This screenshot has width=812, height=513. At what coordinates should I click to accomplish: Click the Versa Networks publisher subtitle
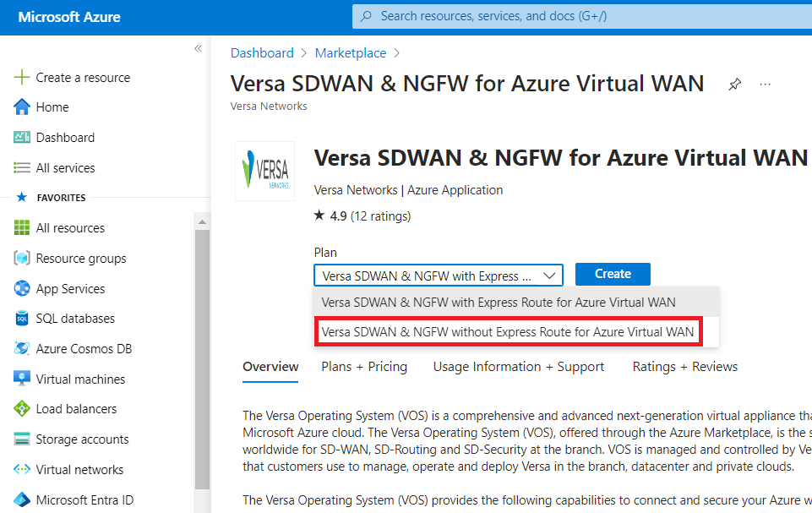(x=268, y=106)
